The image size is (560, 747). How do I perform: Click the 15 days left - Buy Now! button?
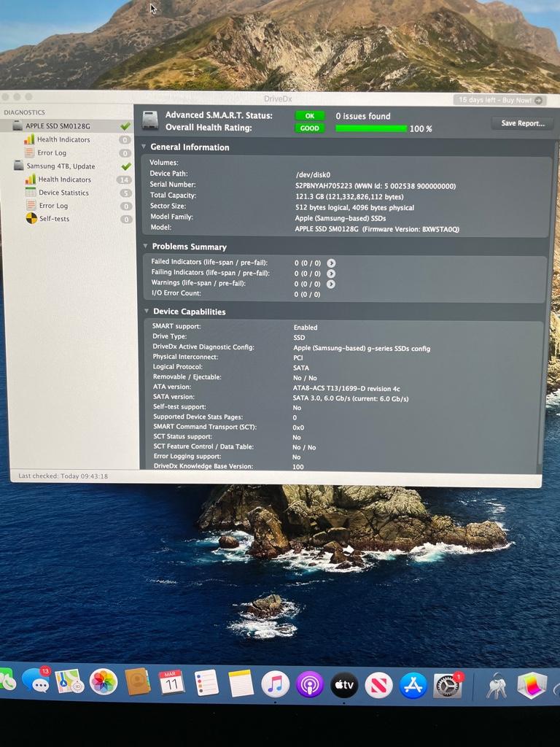pos(499,100)
